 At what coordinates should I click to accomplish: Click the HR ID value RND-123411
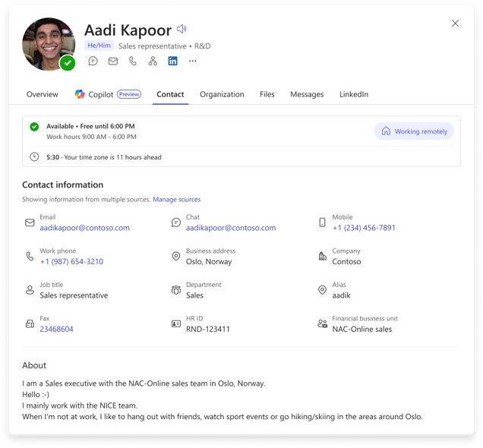208,329
